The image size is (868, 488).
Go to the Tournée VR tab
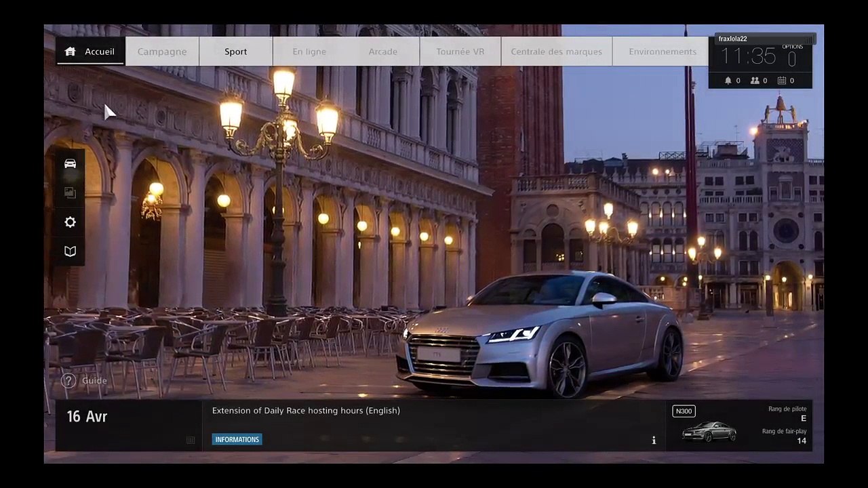[x=460, y=52]
